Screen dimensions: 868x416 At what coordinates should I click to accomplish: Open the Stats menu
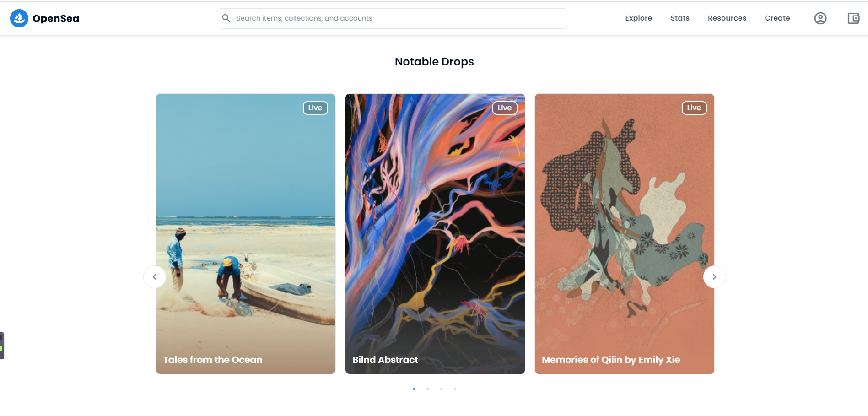[x=680, y=18]
